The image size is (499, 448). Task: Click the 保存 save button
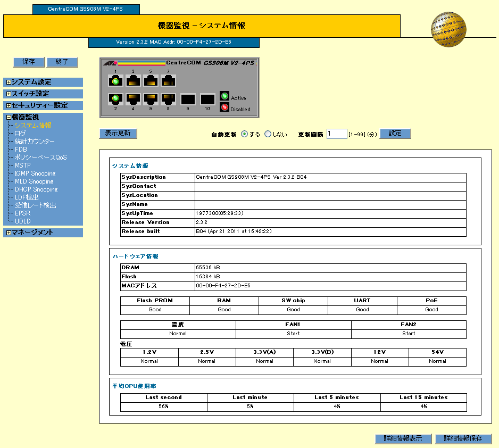tap(29, 62)
